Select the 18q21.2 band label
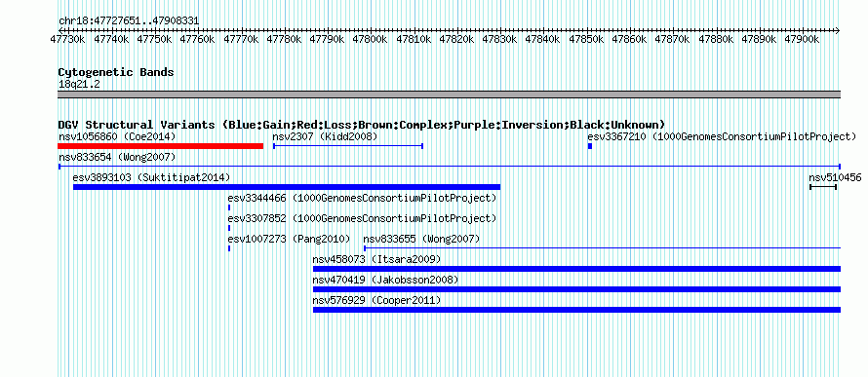868x377 pixels. point(79,84)
